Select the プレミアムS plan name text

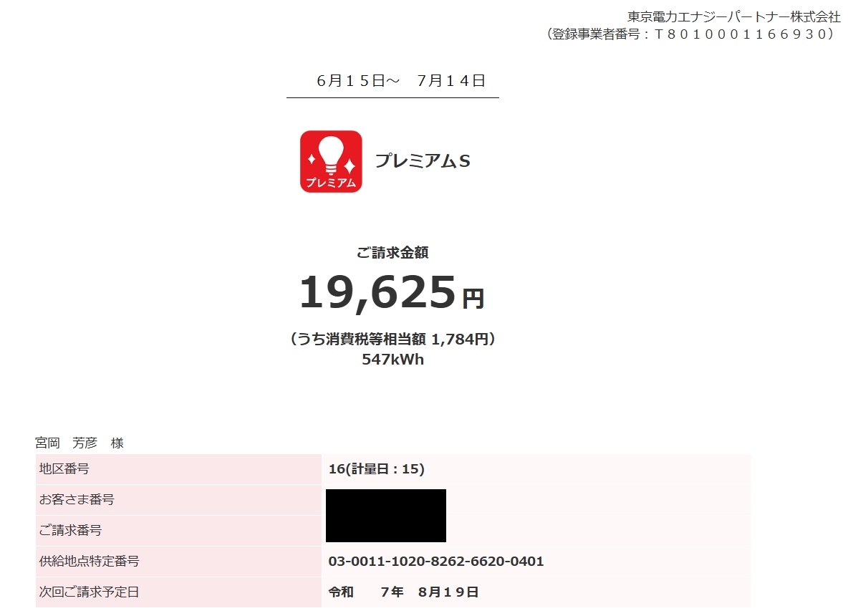(x=423, y=160)
